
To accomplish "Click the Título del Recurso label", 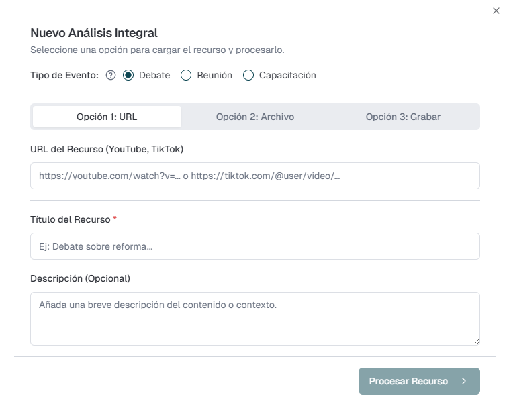I will (71, 219).
